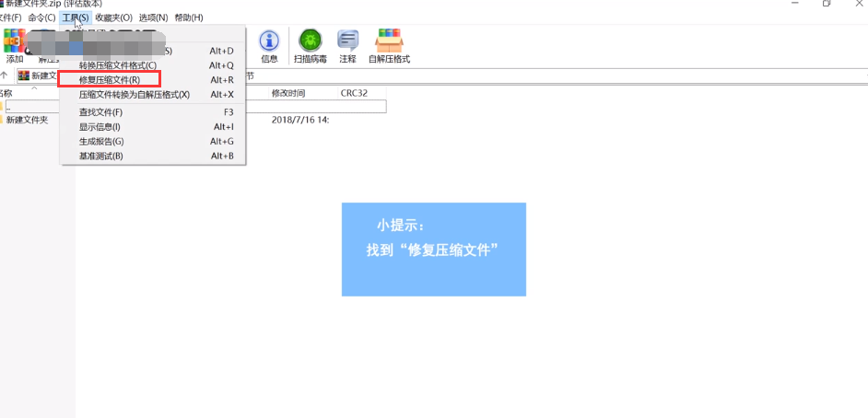Open the 帮助(H) menu
Viewport: 868px width, 418px height.
click(x=189, y=17)
